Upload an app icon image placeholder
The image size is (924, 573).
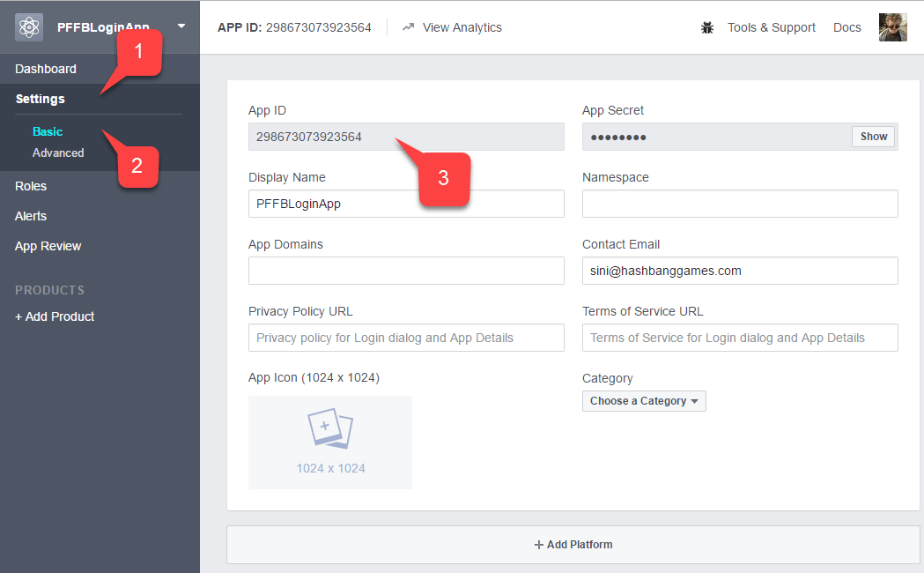coord(330,443)
